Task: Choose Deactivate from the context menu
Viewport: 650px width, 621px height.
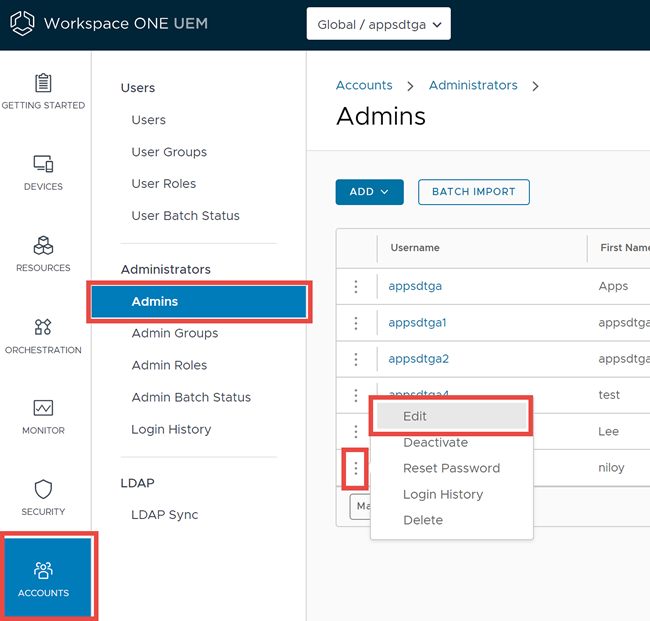Action: click(435, 442)
